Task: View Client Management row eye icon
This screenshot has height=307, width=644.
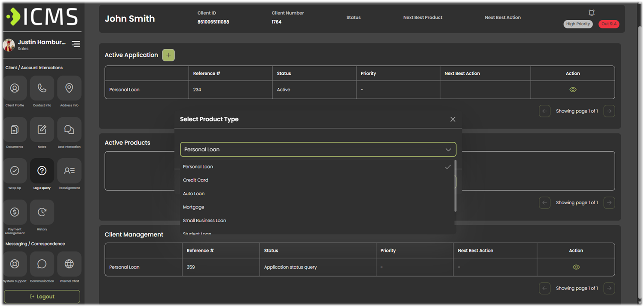Action: point(576,267)
